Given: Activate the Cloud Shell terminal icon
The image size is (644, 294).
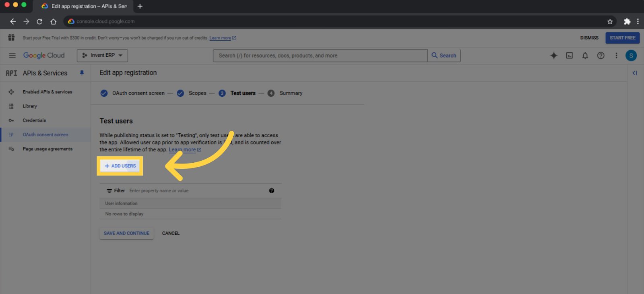Looking at the screenshot, I should coord(570,56).
